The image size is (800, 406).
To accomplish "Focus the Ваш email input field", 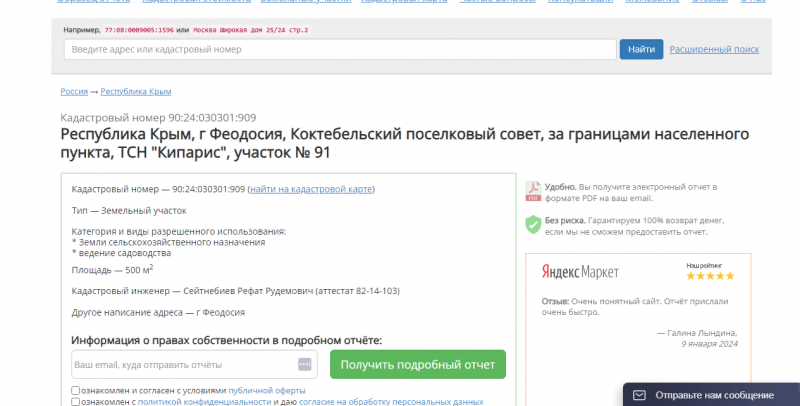I will (x=194, y=364).
